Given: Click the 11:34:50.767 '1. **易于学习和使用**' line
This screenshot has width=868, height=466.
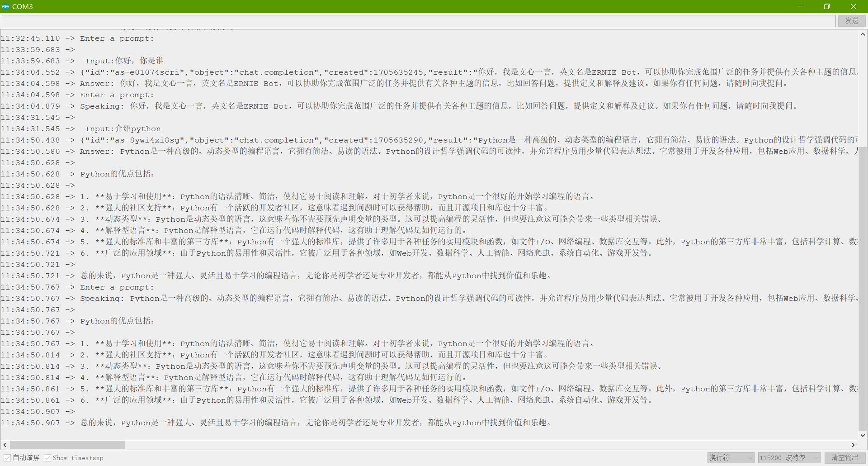Looking at the screenshot, I should [x=299, y=344].
